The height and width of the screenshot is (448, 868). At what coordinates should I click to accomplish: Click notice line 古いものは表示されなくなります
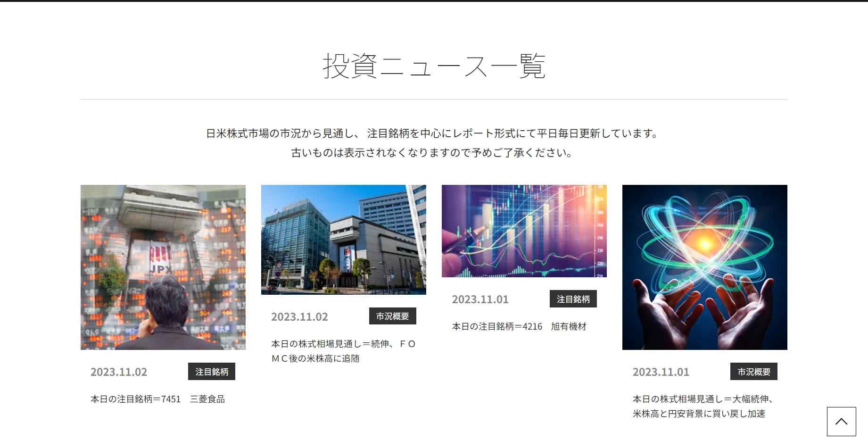pyautogui.click(x=432, y=153)
